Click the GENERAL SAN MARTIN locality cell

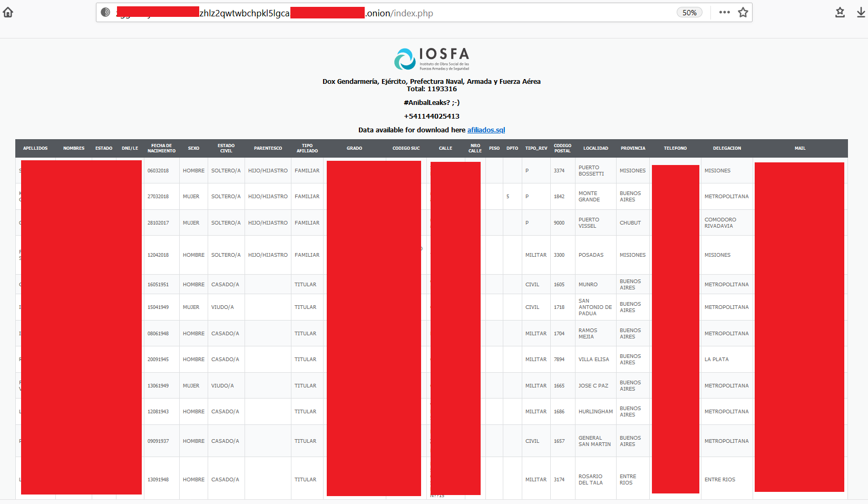pyautogui.click(x=594, y=441)
